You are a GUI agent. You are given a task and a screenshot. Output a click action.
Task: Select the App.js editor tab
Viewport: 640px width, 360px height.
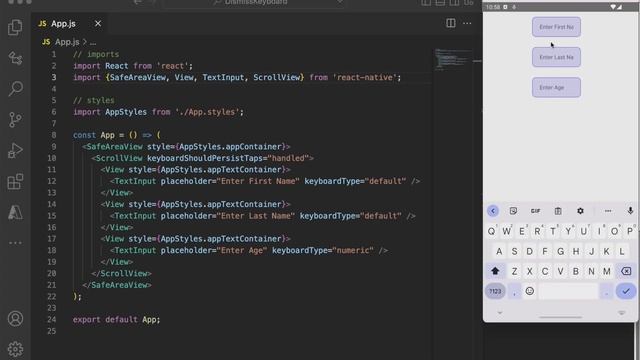pyautogui.click(x=69, y=24)
